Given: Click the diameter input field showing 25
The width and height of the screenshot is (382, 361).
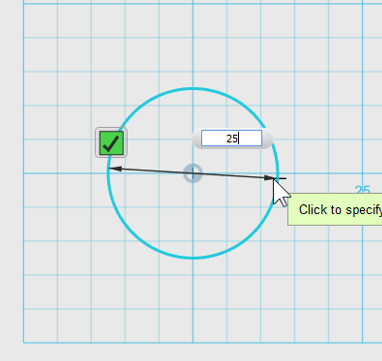Looking at the screenshot, I should point(231,138).
